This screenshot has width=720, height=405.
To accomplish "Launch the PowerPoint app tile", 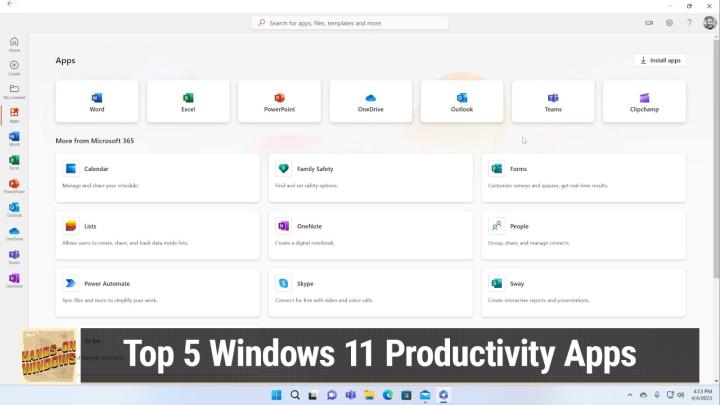I will pyautogui.click(x=279, y=101).
